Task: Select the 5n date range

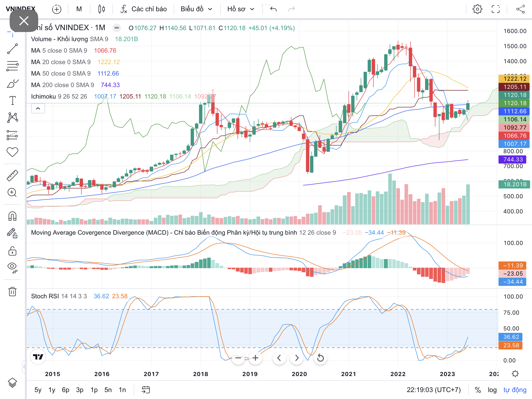Action: [108, 390]
